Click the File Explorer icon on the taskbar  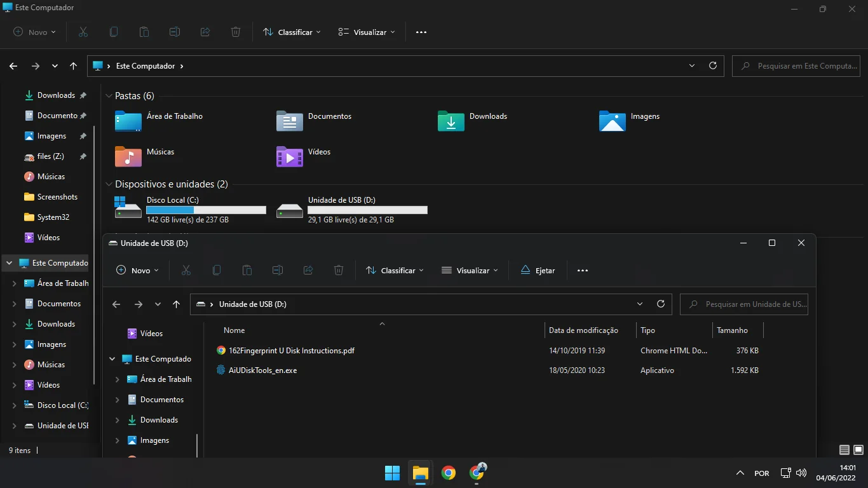point(420,473)
